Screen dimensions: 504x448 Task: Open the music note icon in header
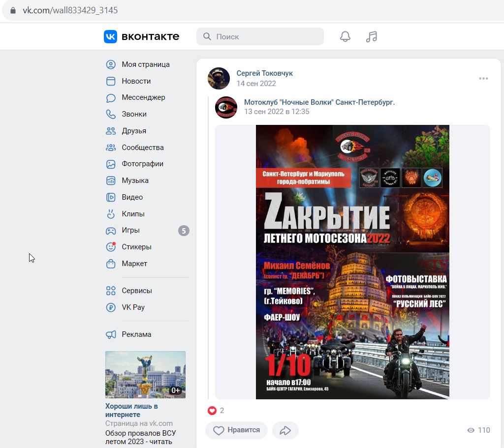click(372, 36)
